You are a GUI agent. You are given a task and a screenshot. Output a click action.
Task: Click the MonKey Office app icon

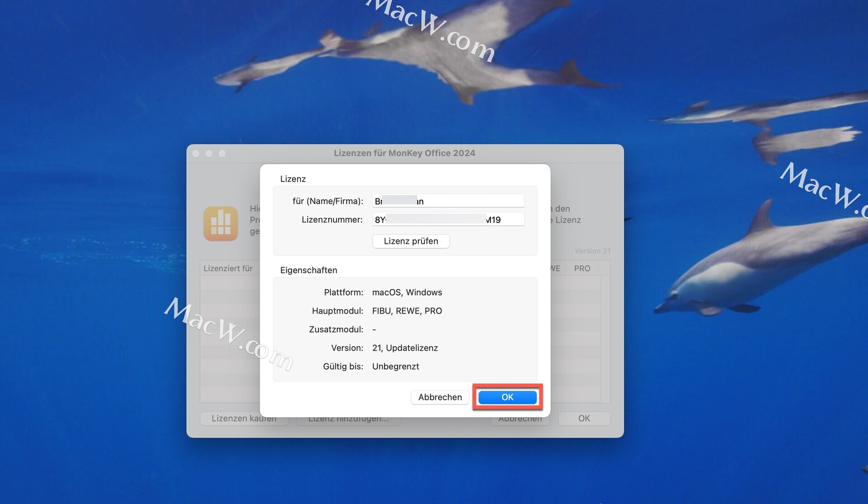tap(221, 223)
